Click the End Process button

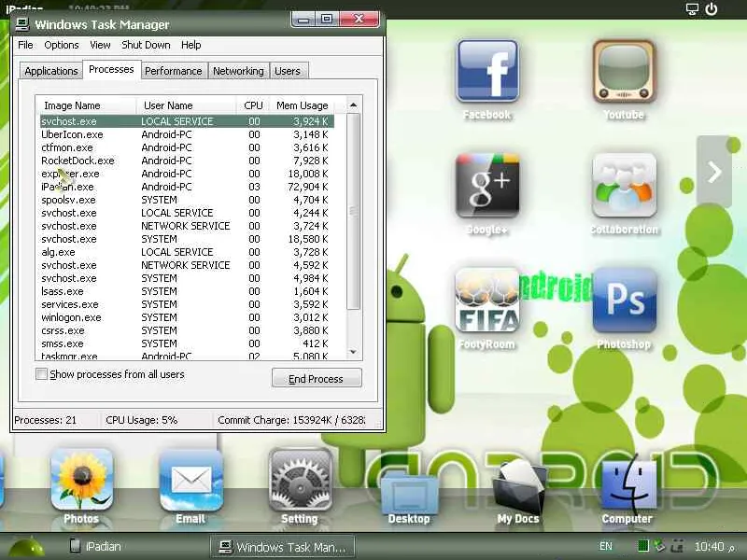point(317,379)
